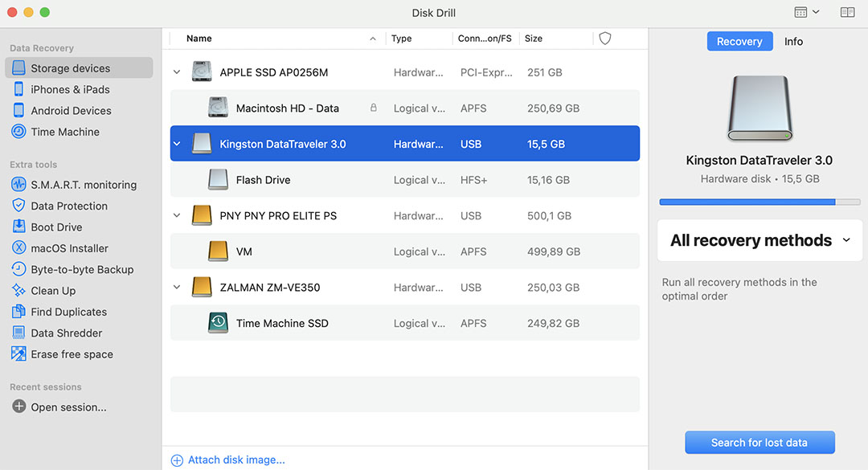Screen dimensions: 868x470
Task: Click the Open session plus icon
Action: tap(18, 407)
